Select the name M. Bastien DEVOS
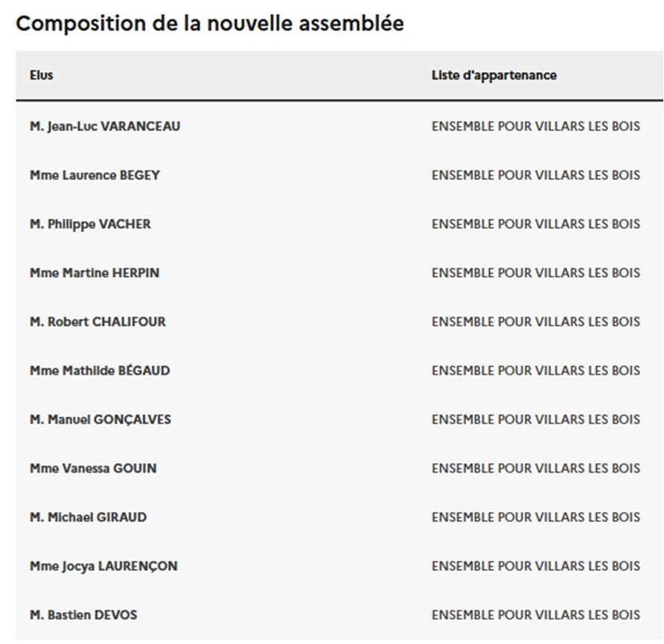The height and width of the screenshot is (644, 664). pyautogui.click(x=83, y=616)
